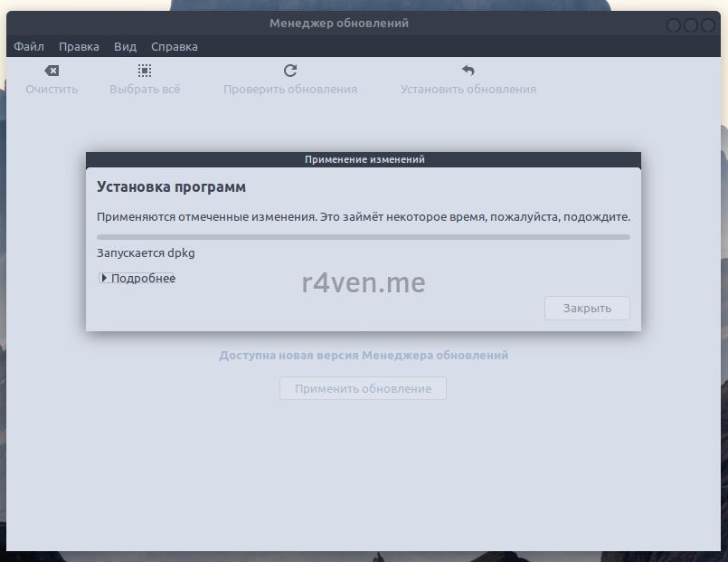Click the Закрыть button in dialog
Image resolution: width=728 pixels, height=562 pixels.
587,308
